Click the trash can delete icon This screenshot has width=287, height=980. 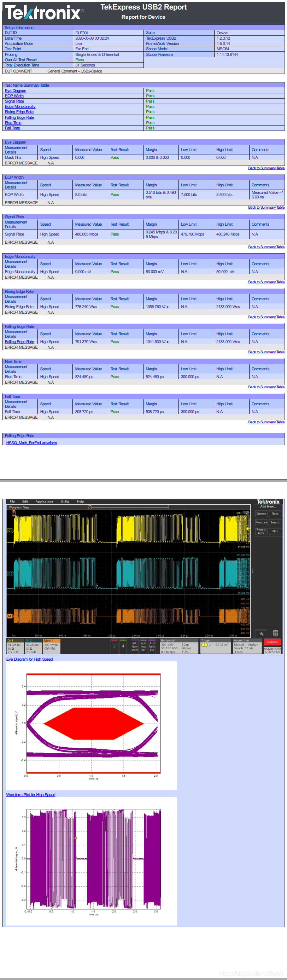click(276, 633)
